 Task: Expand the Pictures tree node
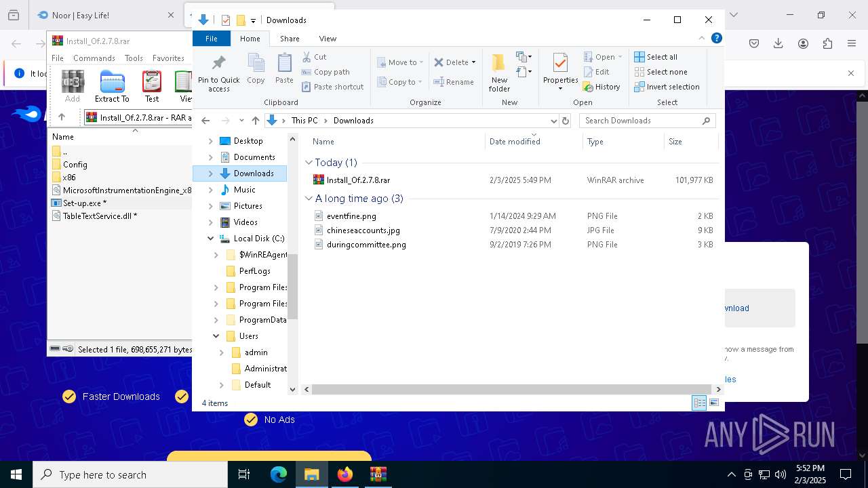pyautogui.click(x=210, y=206)
